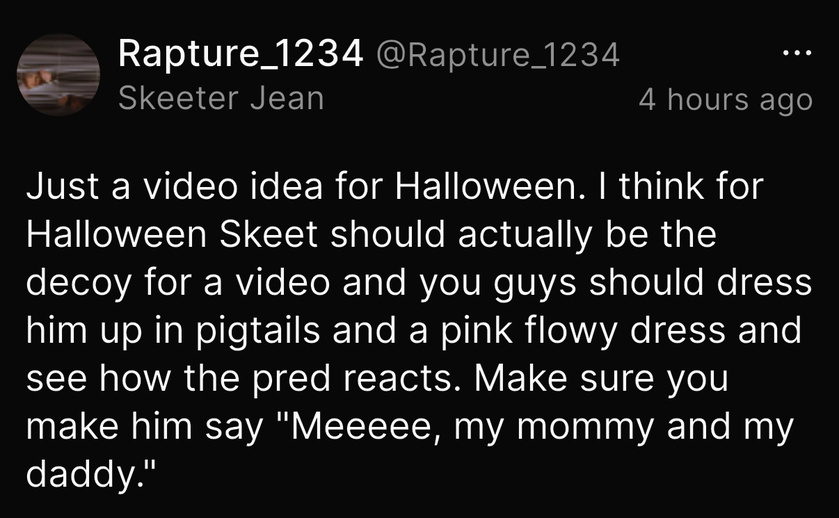
Task: Click 'I think for' on the first line
Action: [x=691, y=186]
